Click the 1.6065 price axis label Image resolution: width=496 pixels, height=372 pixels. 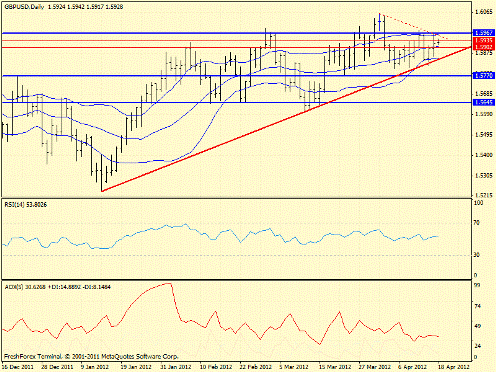[x=484, y=12]
